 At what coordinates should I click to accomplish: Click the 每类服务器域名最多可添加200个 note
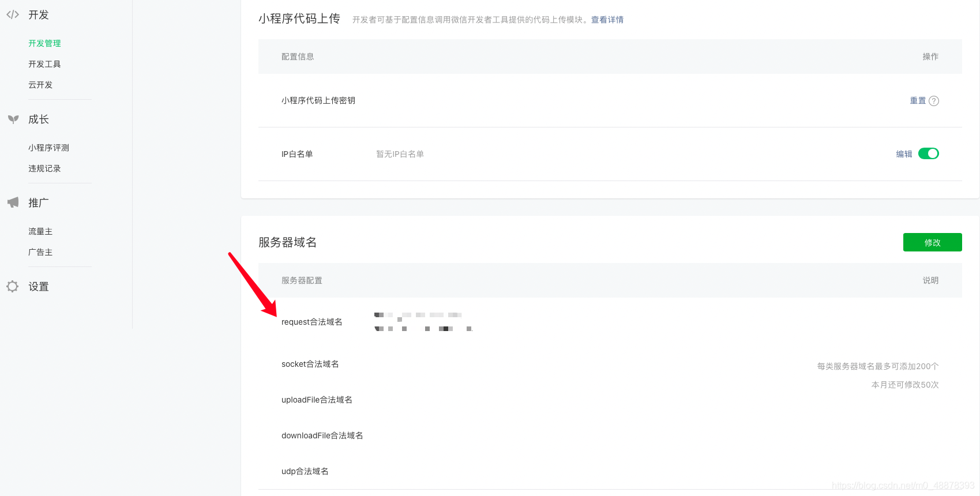tap(878, 366)
